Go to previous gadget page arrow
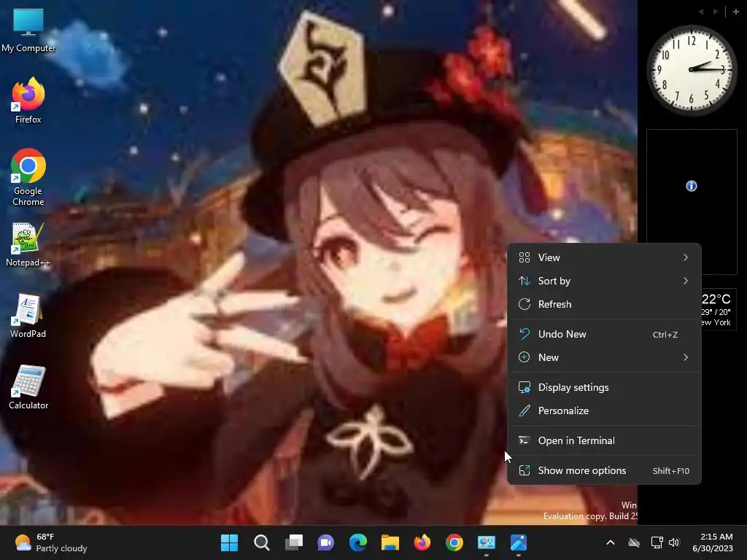The width and height of the screenshot is (747, 560). (x=701, y=12)
